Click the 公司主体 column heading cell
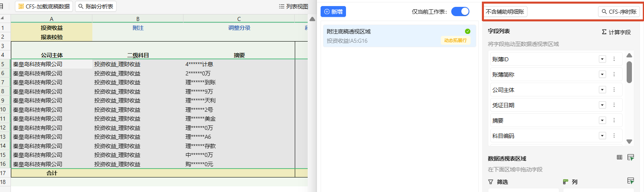 [52, 55]
